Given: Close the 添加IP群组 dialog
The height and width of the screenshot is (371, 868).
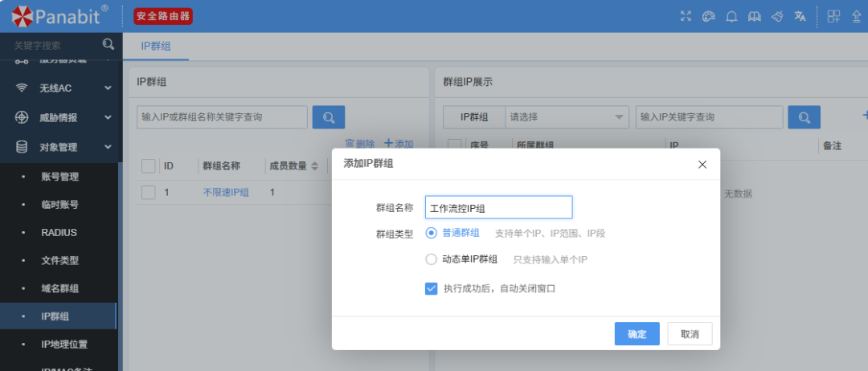Looking at the screenshot, I should point(702,164).
